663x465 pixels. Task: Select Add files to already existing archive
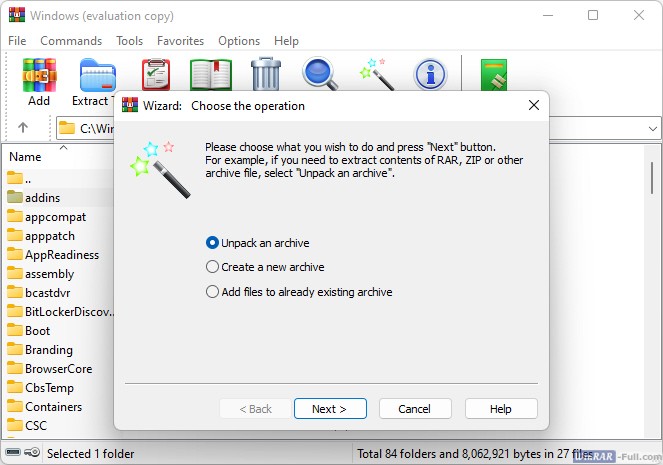click(212, 292)
